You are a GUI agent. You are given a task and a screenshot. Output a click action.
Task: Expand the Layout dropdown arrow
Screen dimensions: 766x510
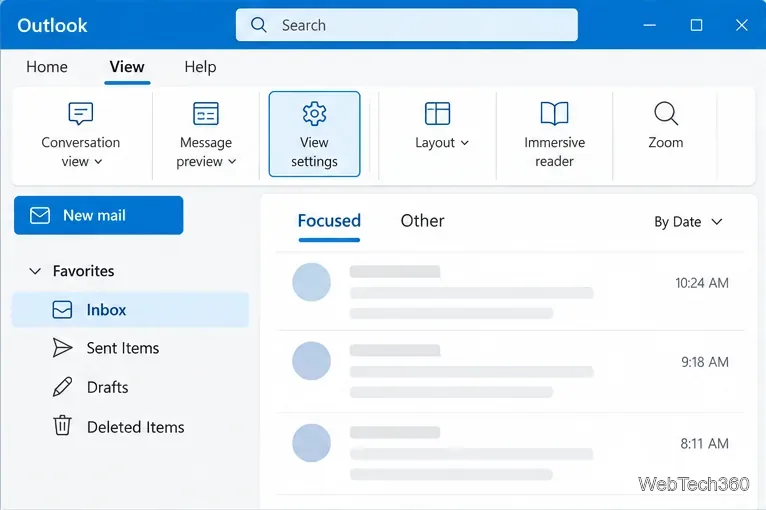(x=465, y=143)
